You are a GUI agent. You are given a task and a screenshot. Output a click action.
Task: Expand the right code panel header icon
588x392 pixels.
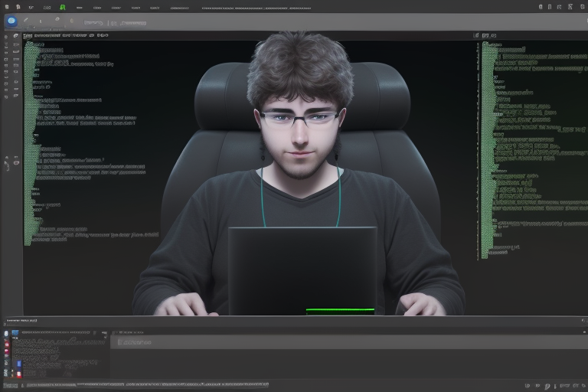476,35
